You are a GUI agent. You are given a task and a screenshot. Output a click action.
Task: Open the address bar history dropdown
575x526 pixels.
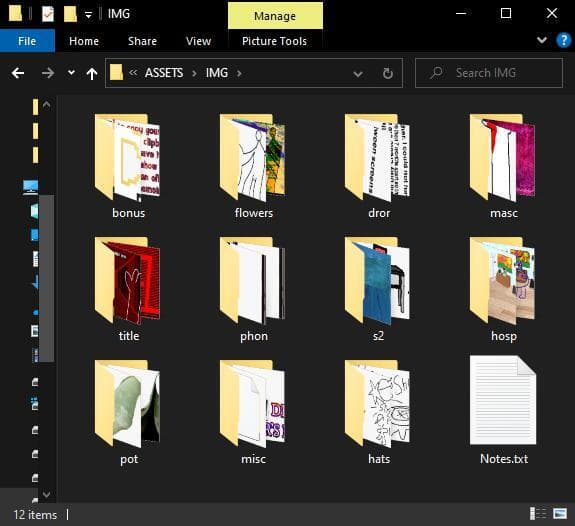click(358, 74)
